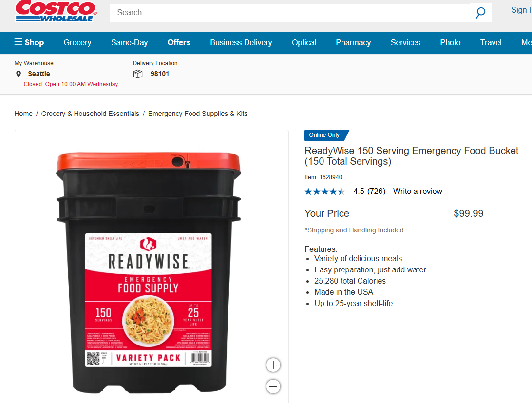Change delivery ZIP code 98101

tap(159, 74)
